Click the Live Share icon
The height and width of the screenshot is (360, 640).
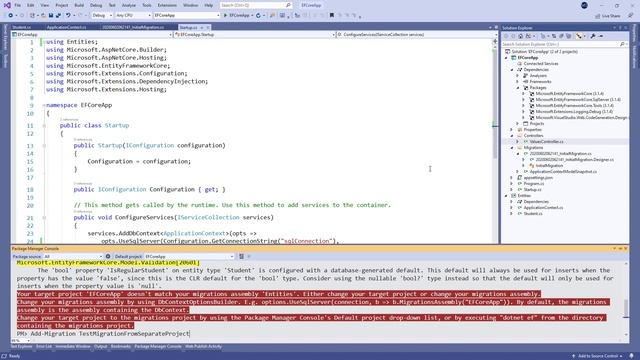coord(598,16)
